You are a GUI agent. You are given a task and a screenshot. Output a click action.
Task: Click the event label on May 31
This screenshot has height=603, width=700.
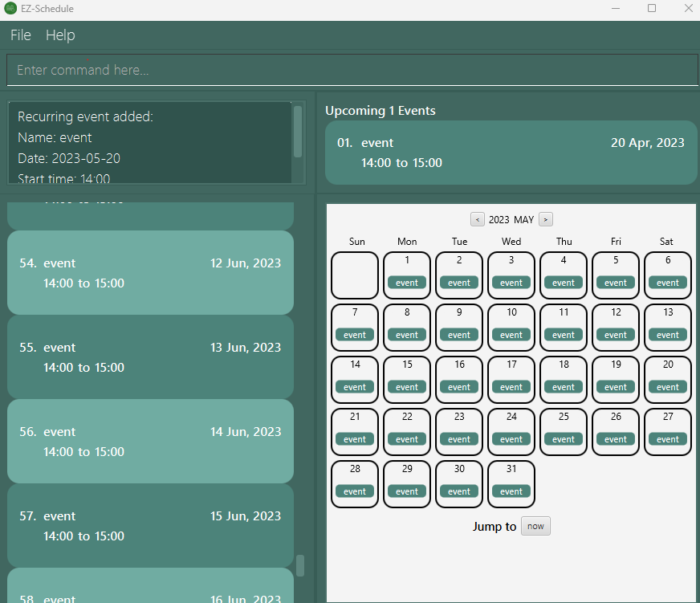(511, 491)
